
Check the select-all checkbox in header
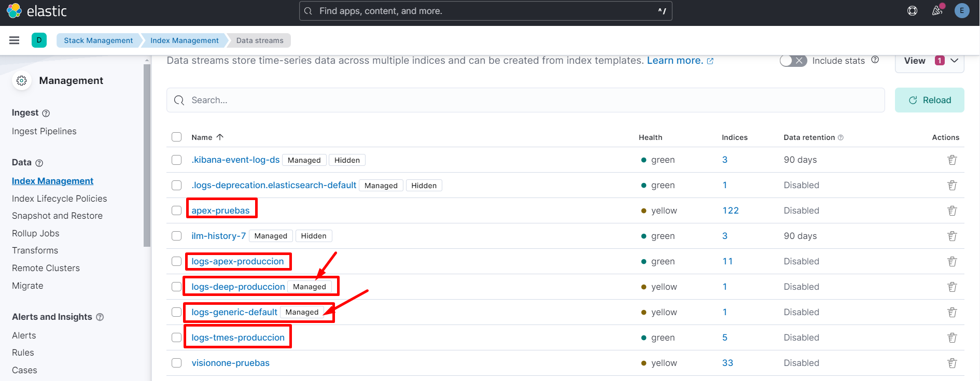(177, 137)
